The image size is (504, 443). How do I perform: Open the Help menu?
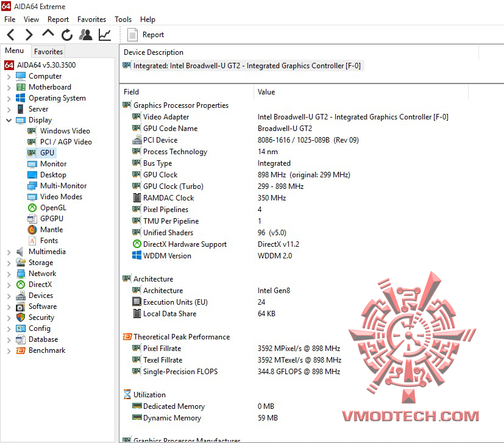(147, 19)
